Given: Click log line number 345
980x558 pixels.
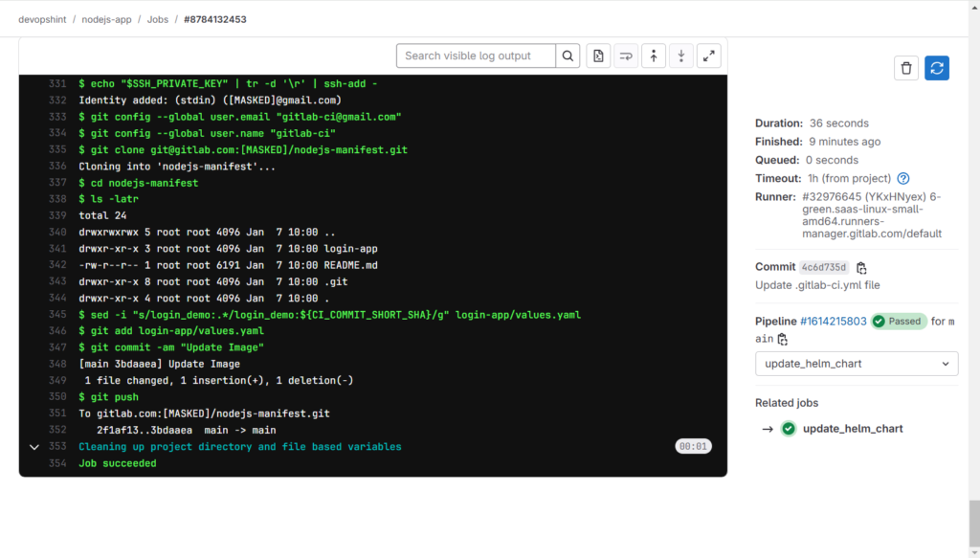Looking at the screenshot, I should point(57,314).
